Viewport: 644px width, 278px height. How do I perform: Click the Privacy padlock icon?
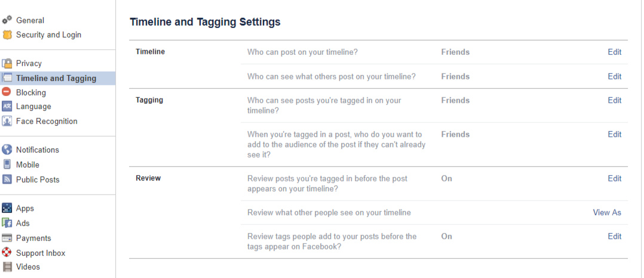coord(7,64)
